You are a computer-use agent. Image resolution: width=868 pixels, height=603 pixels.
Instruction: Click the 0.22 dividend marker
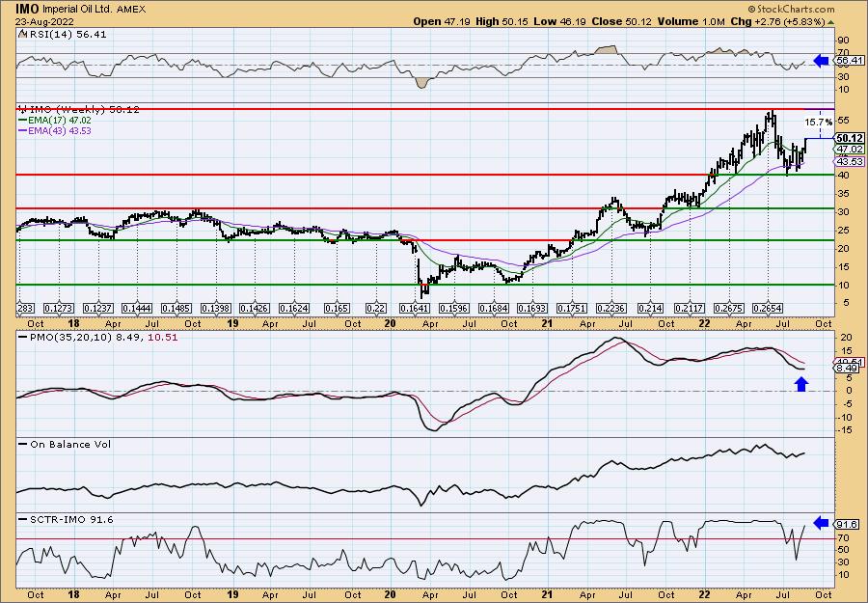[x=376, y=308]
